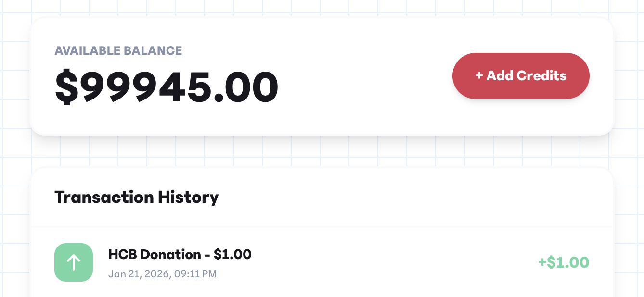This screenshot has height=297, width=644.
Task: Click the $99945.00 balance figure
Action: click(167, 87)
